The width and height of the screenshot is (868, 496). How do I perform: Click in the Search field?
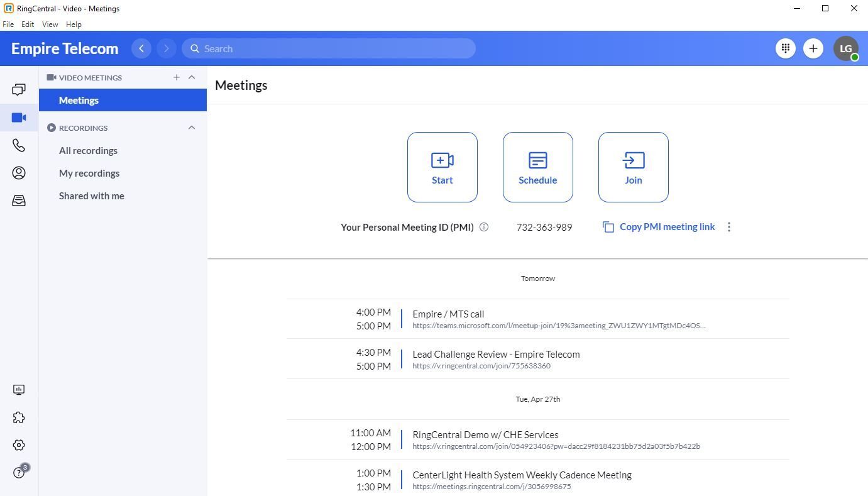click(x=329, y=48)
